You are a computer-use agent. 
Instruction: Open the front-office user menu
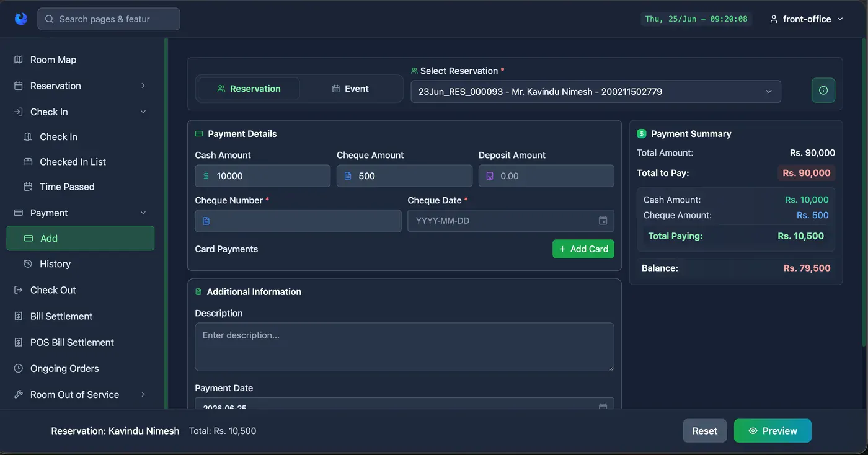pyautogui.click(x=807, y=19)
